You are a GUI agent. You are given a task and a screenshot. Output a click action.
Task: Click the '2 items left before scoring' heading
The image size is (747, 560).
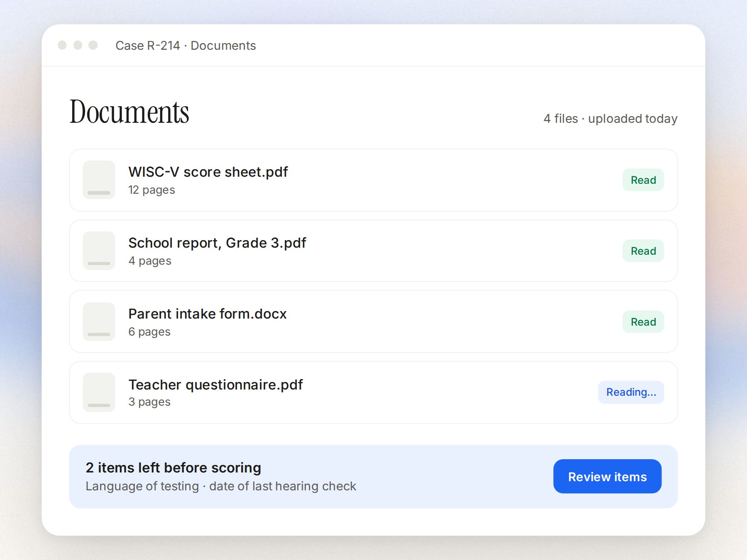pyautogui.click(x=173, y=468)
